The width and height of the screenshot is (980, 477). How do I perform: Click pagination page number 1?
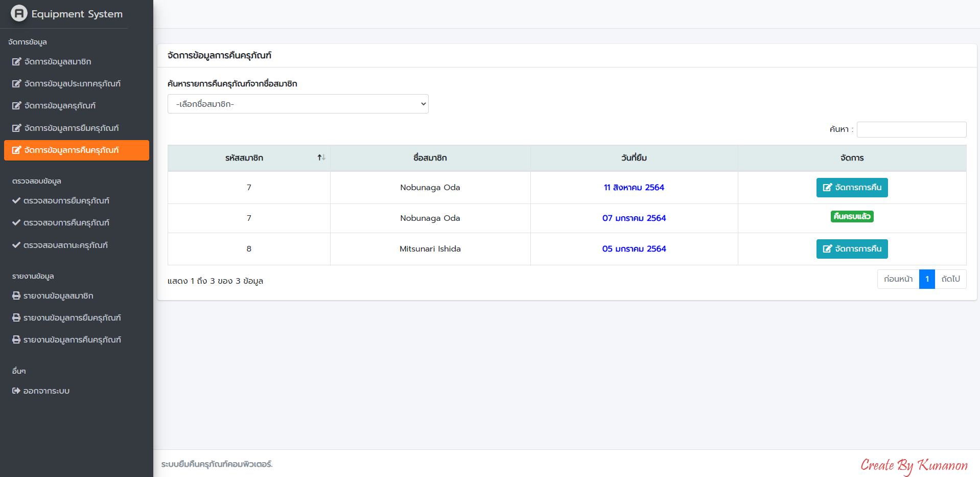[x=926, y=279]
